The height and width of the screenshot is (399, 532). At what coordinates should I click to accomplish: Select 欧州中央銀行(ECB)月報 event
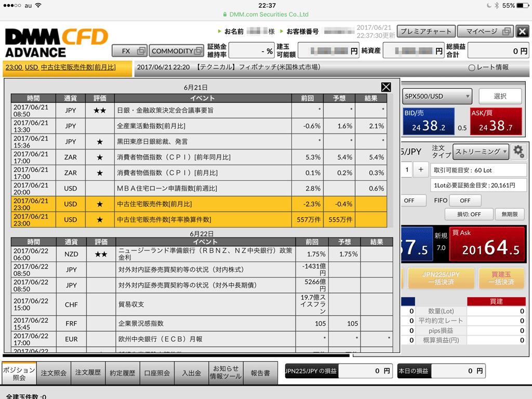pos(202,339)
